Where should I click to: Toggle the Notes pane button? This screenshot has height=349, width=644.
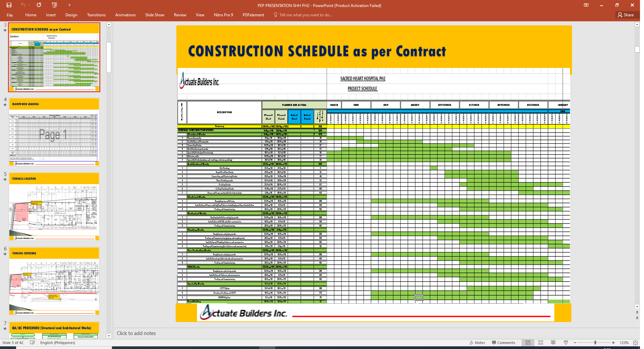coord(477,343)
